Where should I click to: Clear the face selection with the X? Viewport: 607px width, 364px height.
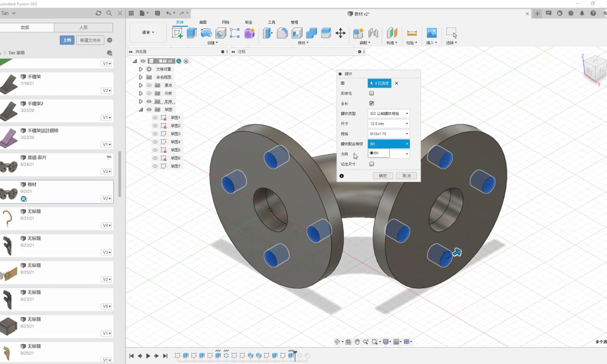point(397,83)
